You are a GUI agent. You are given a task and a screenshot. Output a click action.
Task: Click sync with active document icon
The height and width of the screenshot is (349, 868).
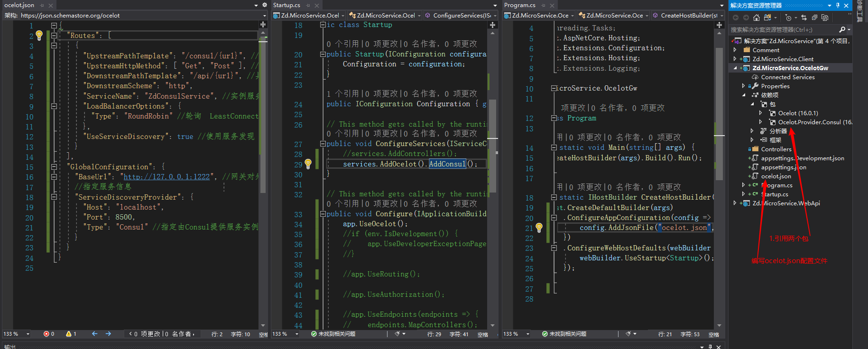(804, 18)
